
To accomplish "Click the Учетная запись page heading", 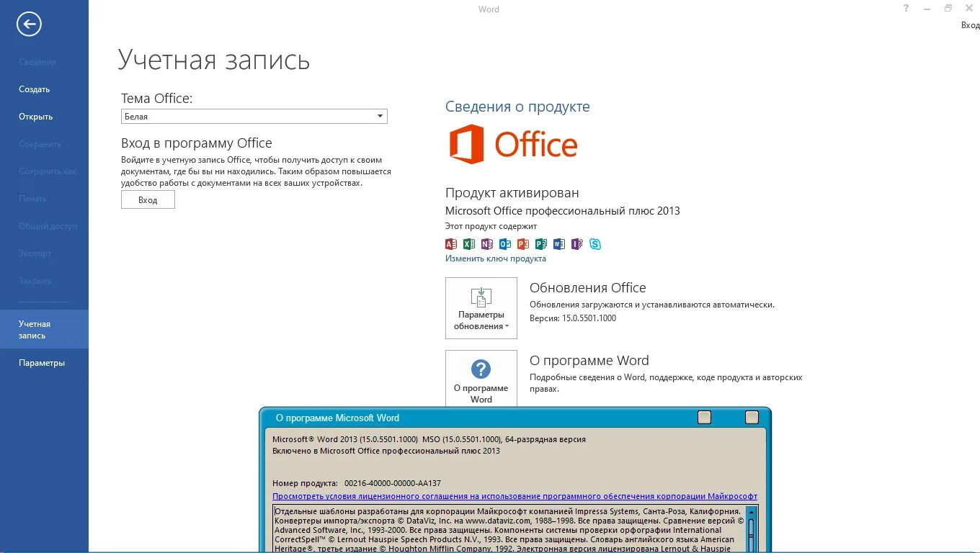I will tap(214, 60).
